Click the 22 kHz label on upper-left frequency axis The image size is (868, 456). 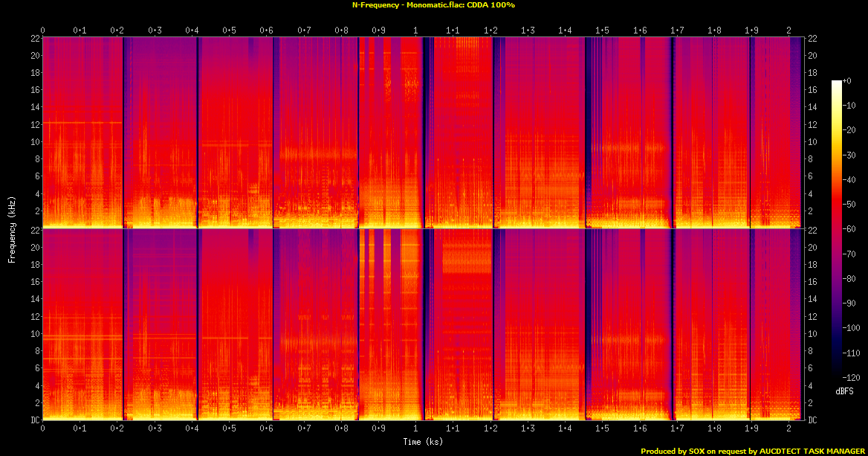point(34,38)
